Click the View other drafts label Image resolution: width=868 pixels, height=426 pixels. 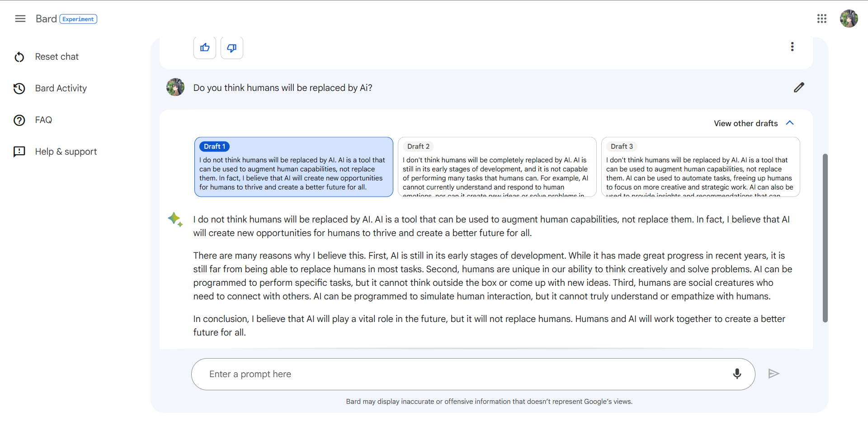[x=746, y=123]
